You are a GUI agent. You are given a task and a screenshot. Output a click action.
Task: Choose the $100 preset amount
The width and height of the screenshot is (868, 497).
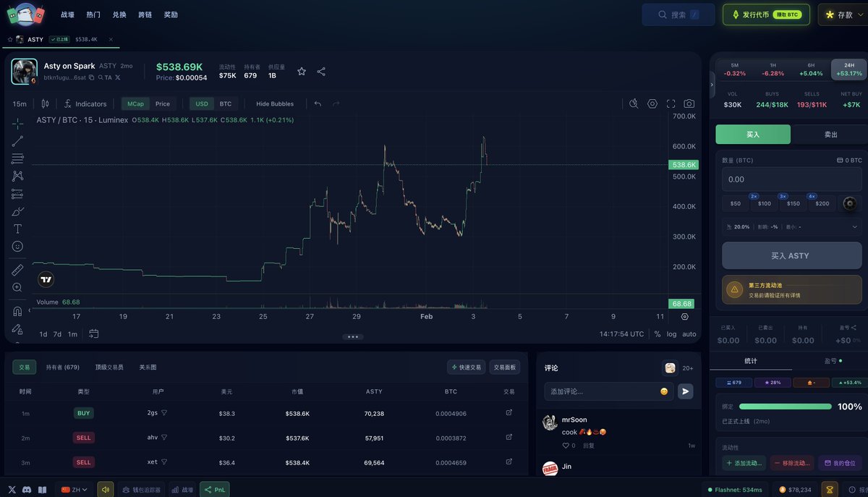tap(764, 203)
